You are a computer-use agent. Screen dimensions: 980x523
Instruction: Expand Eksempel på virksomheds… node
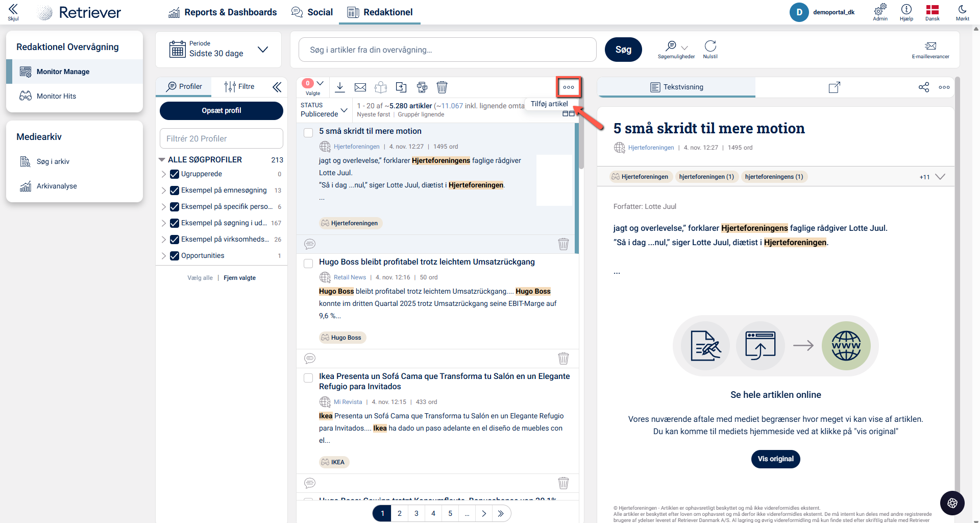(x=164, y=240)
